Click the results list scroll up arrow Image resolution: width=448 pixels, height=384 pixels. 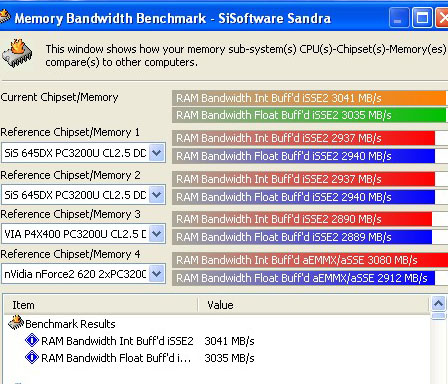(438, 304)
